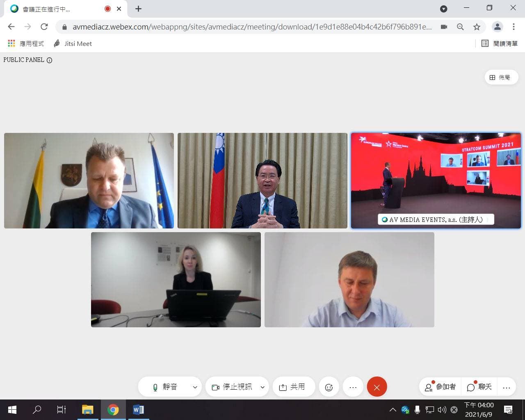Share content using the 共用 icon
The image size is (525, 420).
click(294, 386)
